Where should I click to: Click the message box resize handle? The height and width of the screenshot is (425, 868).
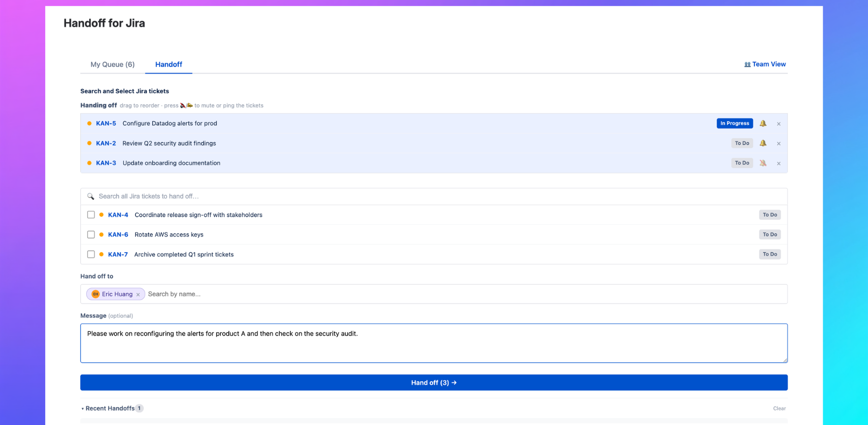click(x=785, y=360)
